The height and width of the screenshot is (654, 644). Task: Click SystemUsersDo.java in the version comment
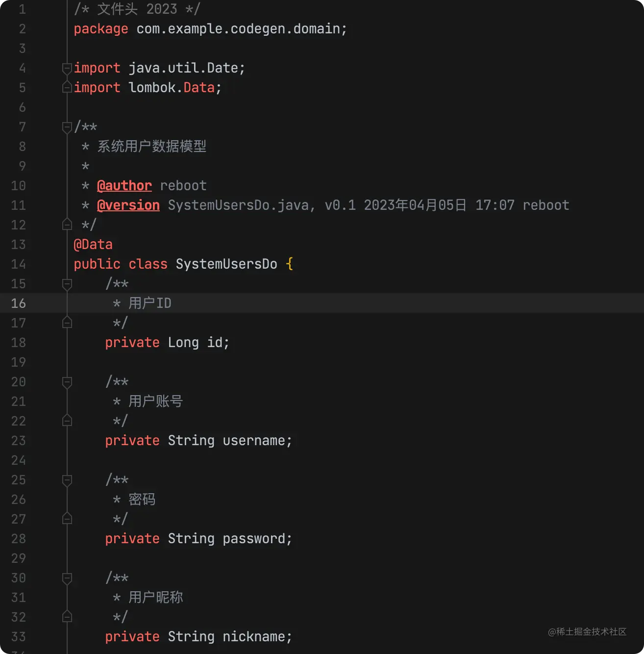tap(238, 205)
